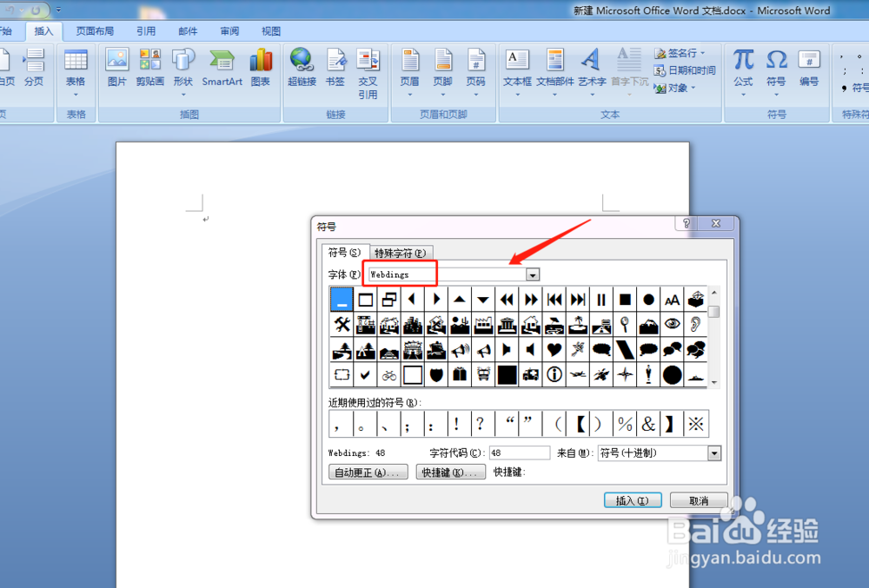The width and height of the screenshot is (869, 588).
Task: Insert a 超链接 hyperlink
Action: [x=302, y=68]
